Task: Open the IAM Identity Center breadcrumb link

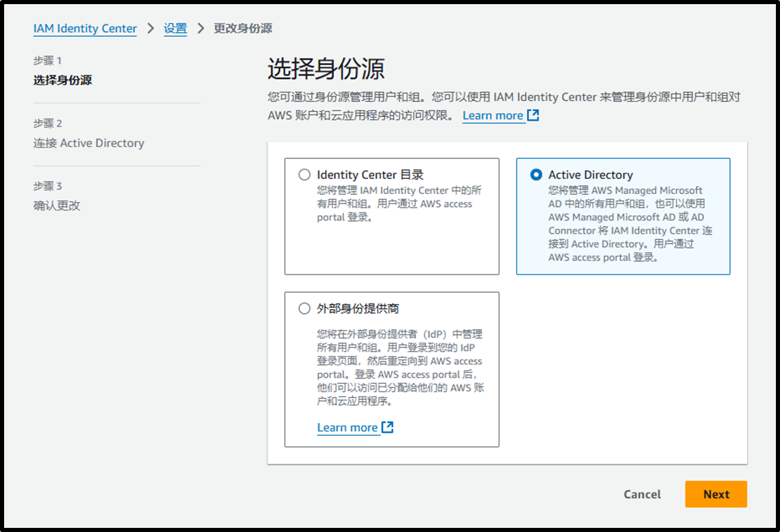Action: click(x=85, y=28)
